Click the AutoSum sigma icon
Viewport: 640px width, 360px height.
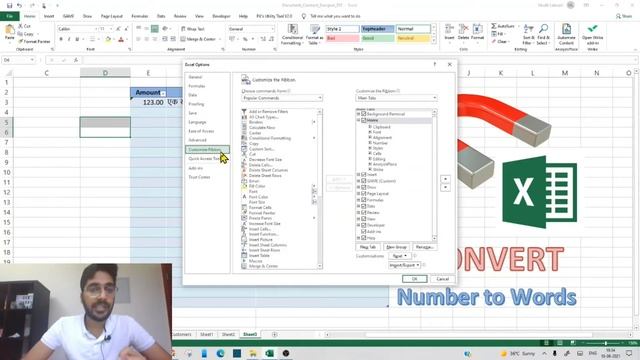point(494,26)
